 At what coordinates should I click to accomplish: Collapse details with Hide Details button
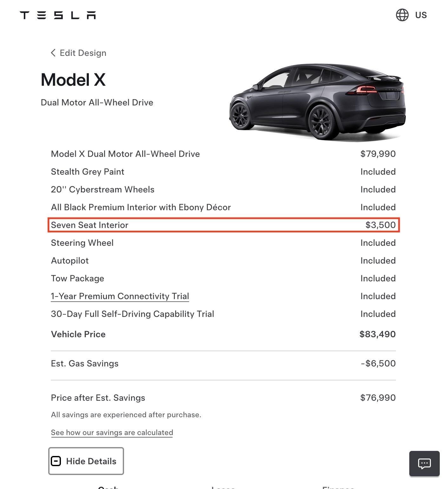[86, 461]
